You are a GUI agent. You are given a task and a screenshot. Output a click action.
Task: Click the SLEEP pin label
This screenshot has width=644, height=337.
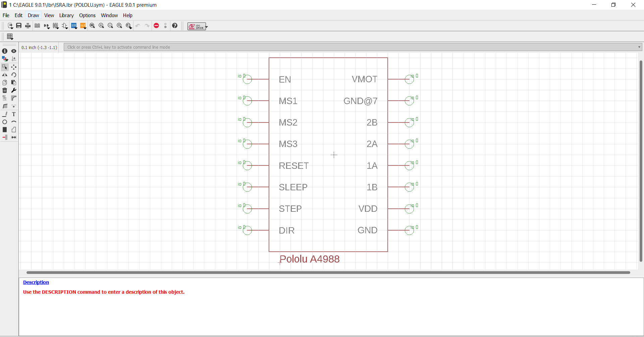pyautogui.click(x=293, y=187)
